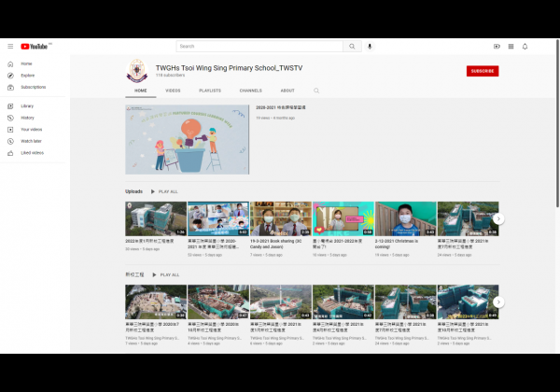
Task: Click the Home sidebar label
Action: 26,63
